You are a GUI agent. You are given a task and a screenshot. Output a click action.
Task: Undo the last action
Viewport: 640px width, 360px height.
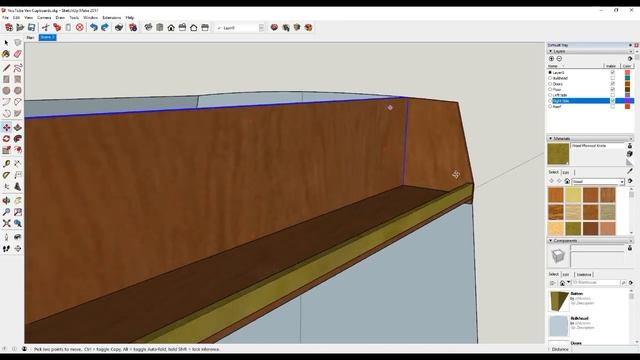pos(94,27)
